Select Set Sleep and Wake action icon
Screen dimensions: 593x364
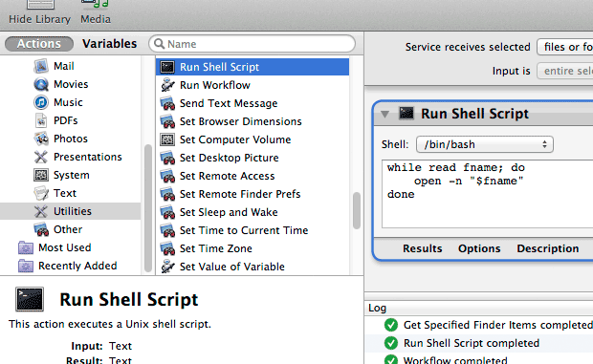(x=167, y=212)
